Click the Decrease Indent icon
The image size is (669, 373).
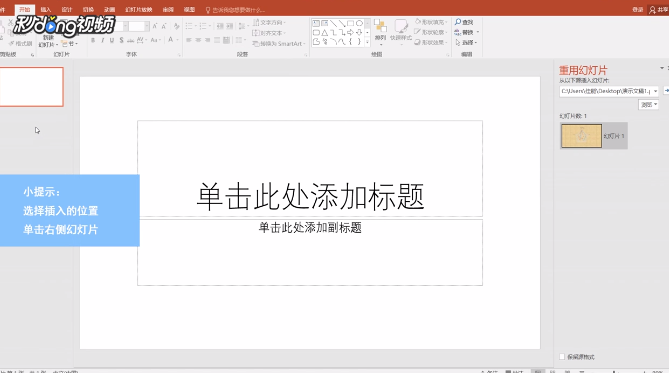pyautogui.click(x=220, y=26)
